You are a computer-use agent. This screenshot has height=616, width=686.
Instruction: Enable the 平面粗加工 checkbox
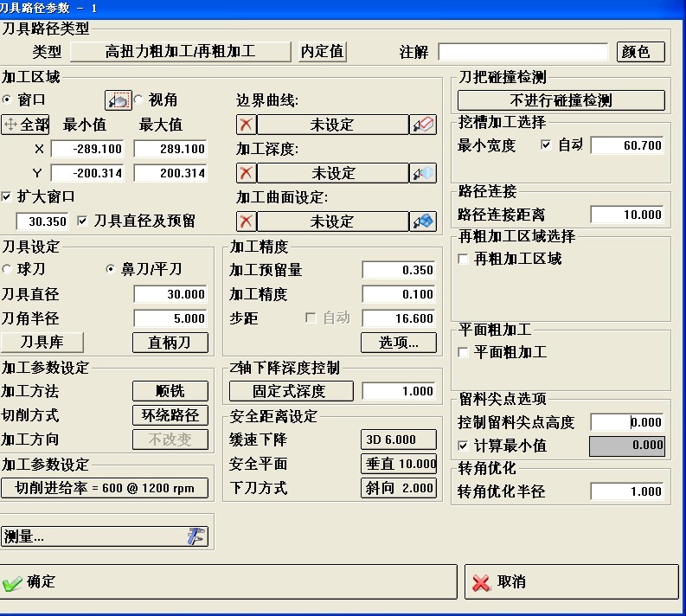point(463,352)
